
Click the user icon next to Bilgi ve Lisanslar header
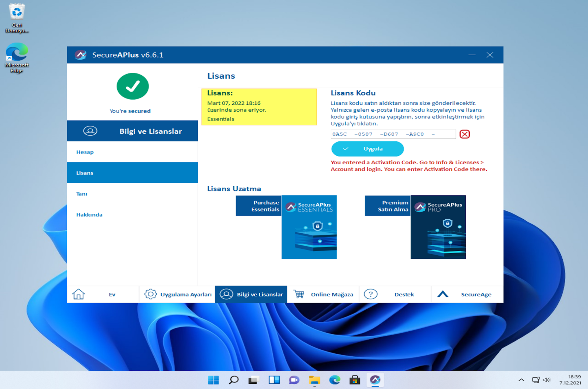click(x=90, y=131)
